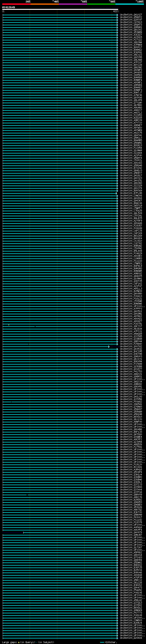Select hit label UniRef100_Q8S3V2
Viewport: 146px width, 644px height.
[131, 30]
